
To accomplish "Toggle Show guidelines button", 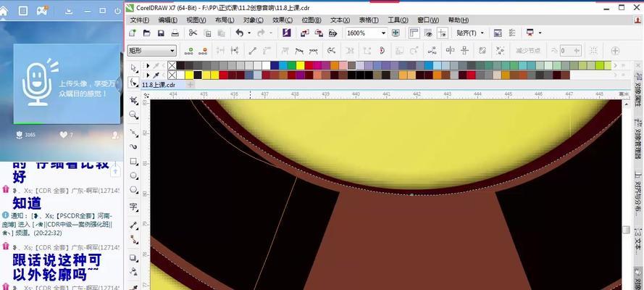I will tap(443, 33).
